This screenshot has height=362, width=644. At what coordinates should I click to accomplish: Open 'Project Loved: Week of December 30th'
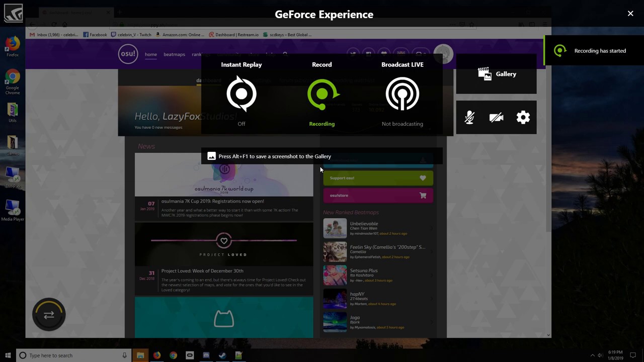[x=202, y=271]
